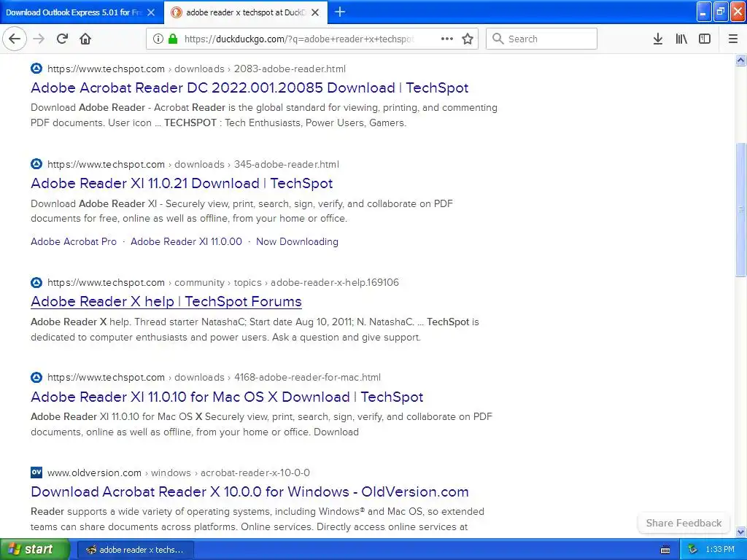Open the Downloads arrow panel
This screenshot has width=747, height=560.
(x=657, y=39)
